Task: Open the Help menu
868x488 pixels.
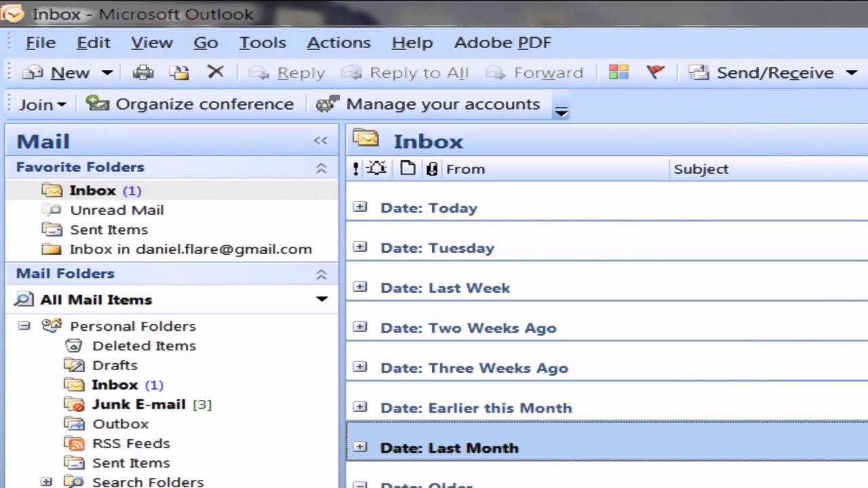Action: [412, 43]
